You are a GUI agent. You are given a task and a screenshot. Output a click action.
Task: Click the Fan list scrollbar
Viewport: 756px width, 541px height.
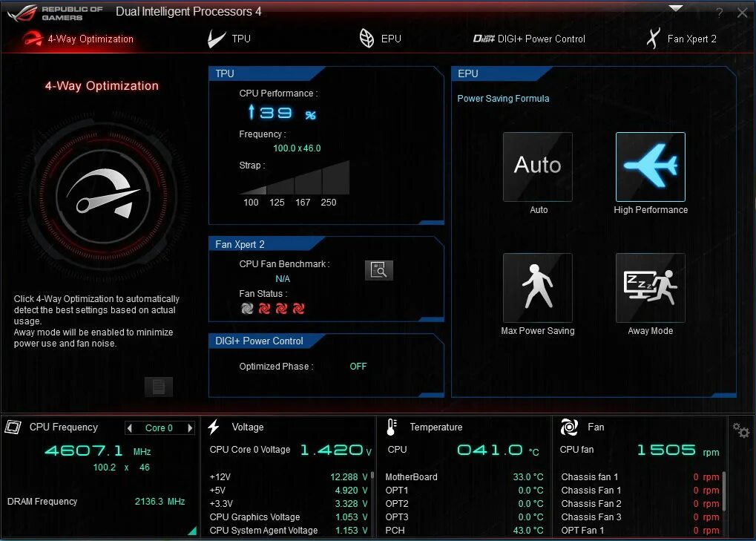(724, 491)
